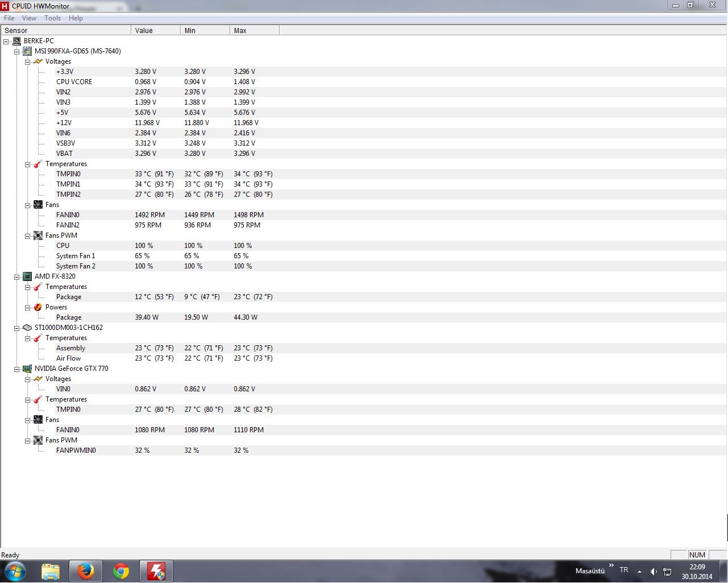Collapse the motherboard Voltages group

(27, 61)
